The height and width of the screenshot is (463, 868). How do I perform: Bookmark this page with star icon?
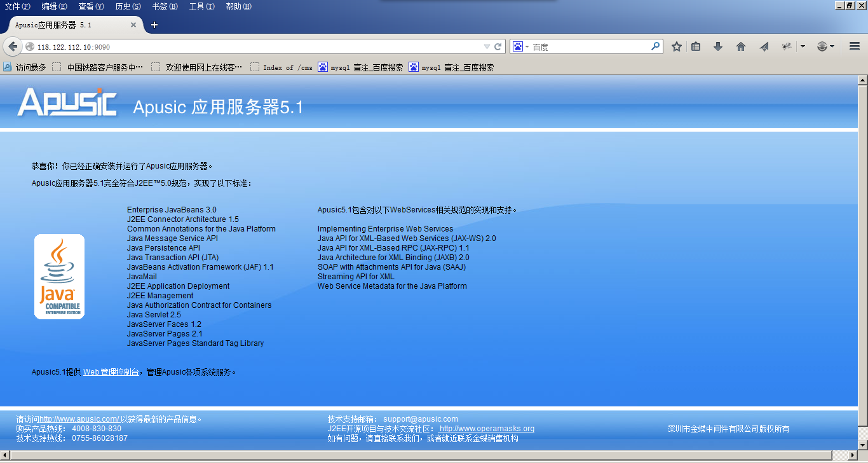click(677, 46)
